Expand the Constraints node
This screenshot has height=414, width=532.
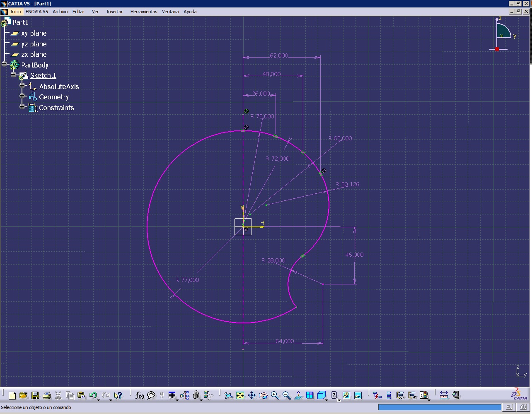click(22, 106)
